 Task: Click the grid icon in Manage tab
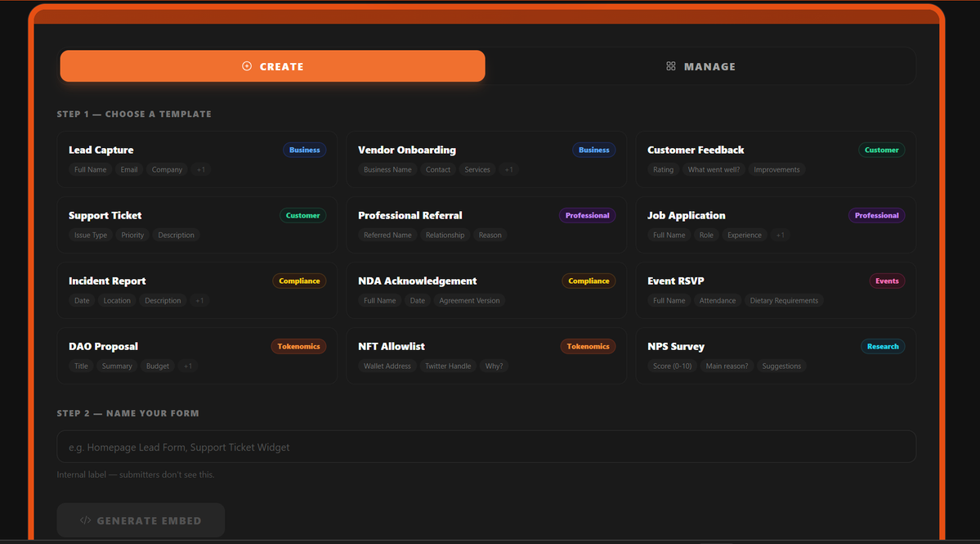[670, 66]
